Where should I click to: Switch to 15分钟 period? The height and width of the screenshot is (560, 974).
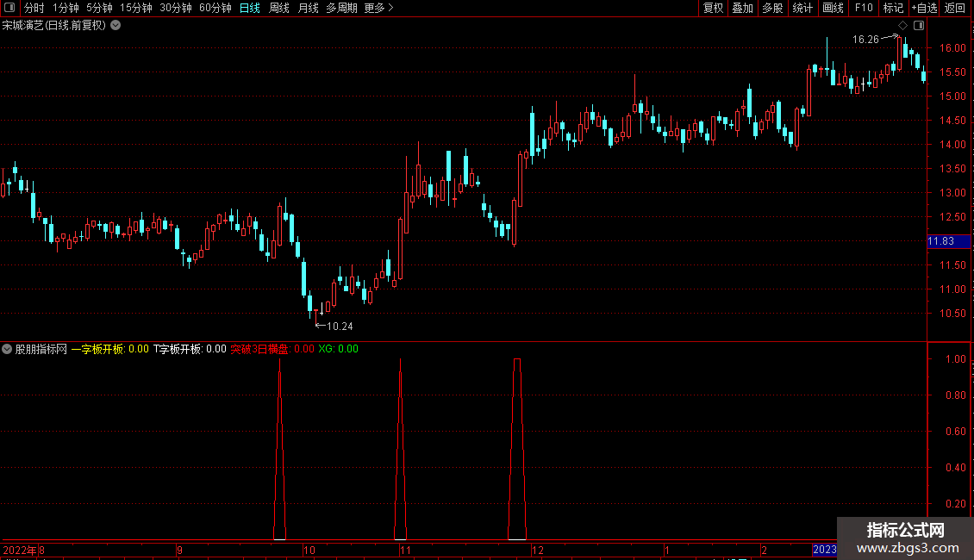click(x=136, y=8)
